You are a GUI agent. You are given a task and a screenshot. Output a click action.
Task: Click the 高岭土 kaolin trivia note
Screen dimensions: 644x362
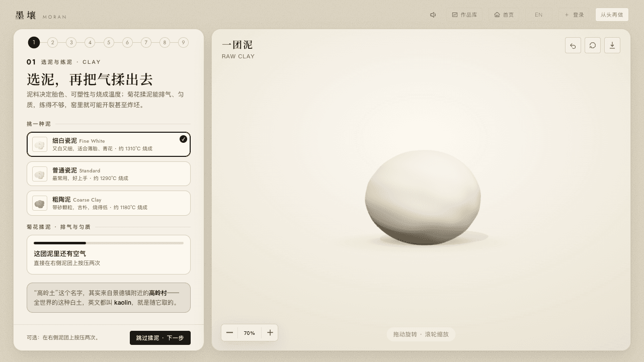[109, 298]
